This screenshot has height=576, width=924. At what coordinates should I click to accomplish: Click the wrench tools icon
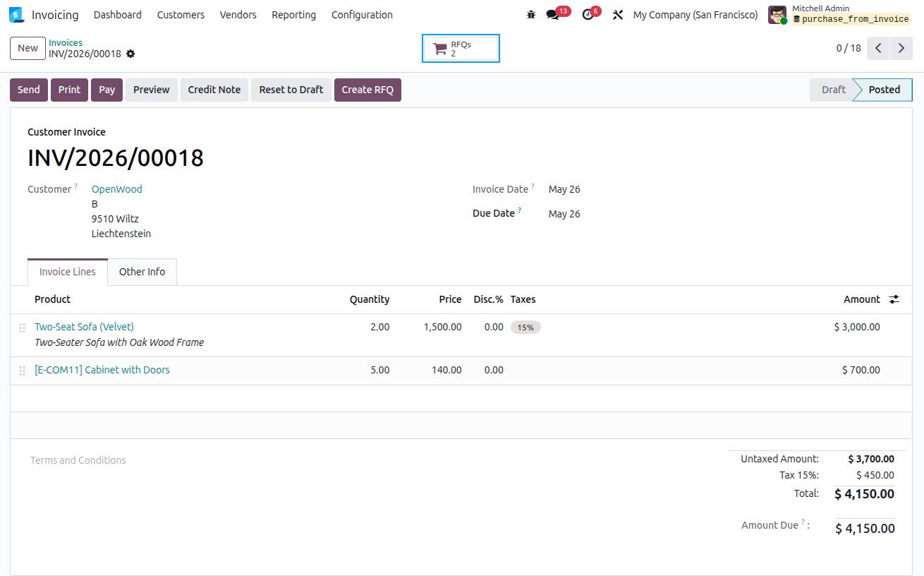pos(618,15)
